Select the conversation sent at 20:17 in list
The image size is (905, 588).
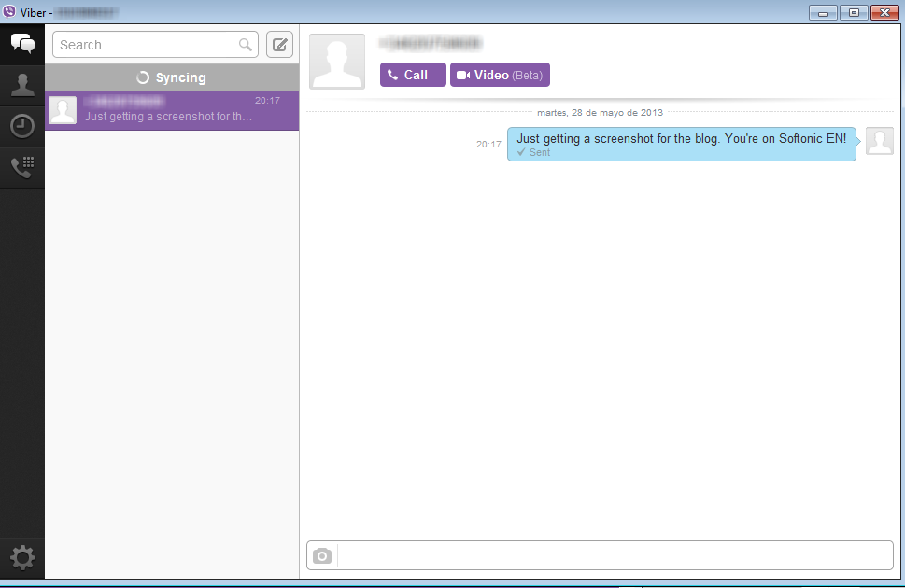pyautogui.click(x=172, y=110)
